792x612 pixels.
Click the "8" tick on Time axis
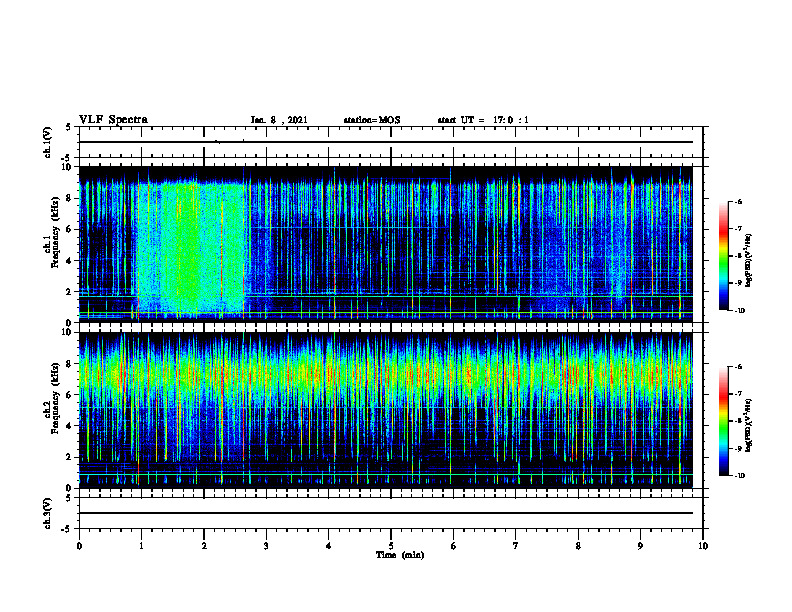tap(578, 546)
